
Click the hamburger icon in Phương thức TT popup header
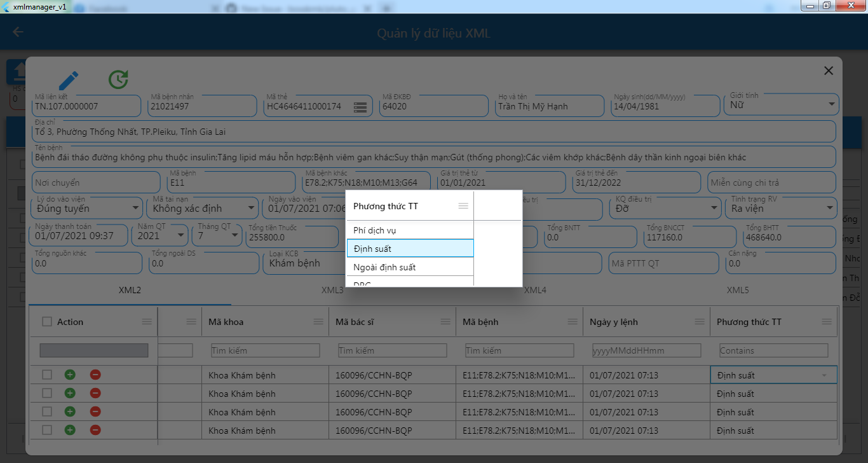[463, 205]
